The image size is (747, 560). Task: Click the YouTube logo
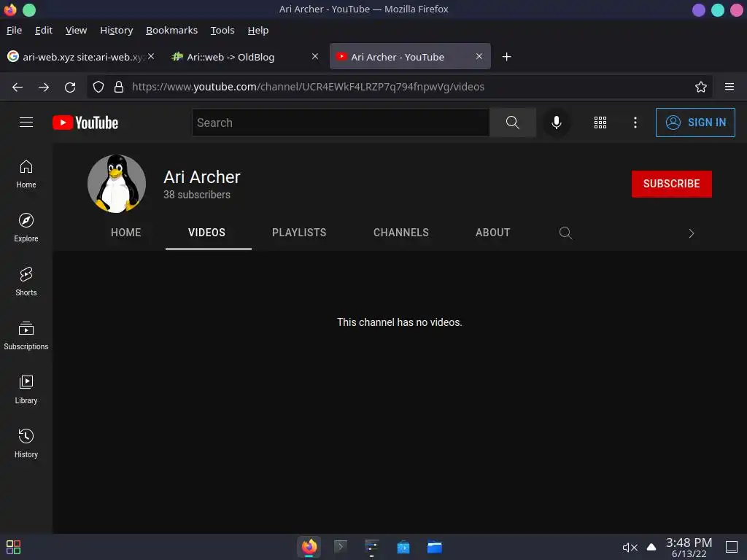coord(85,122)
